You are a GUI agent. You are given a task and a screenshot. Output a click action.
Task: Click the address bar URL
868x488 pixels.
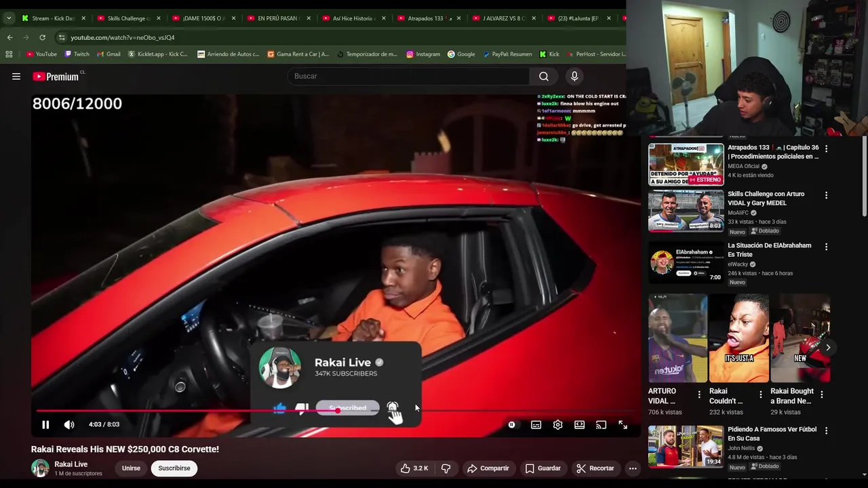tap(123, 38)
